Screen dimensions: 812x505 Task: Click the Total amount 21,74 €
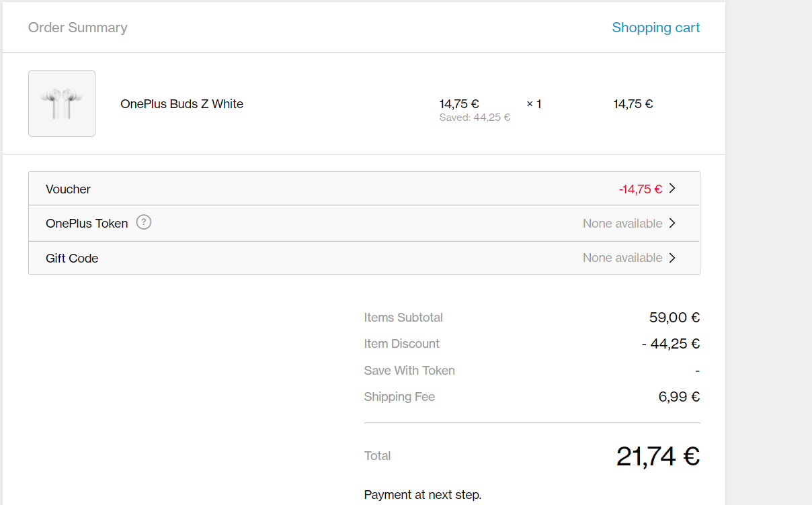(x=658, y=457)
